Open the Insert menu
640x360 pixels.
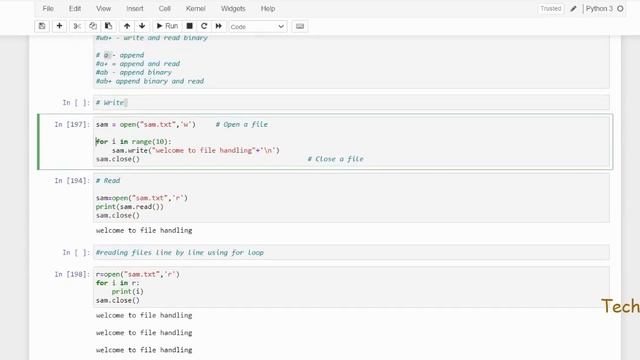[135, 9]
